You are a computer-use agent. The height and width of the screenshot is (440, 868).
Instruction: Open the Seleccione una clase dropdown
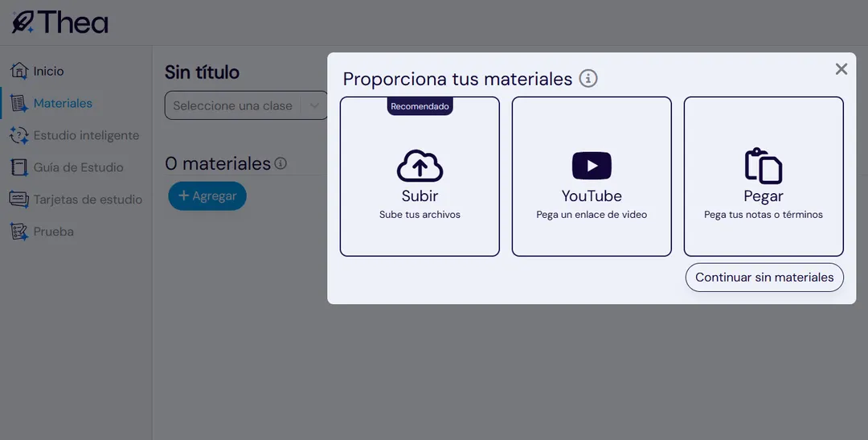click(x=247, y=105)
